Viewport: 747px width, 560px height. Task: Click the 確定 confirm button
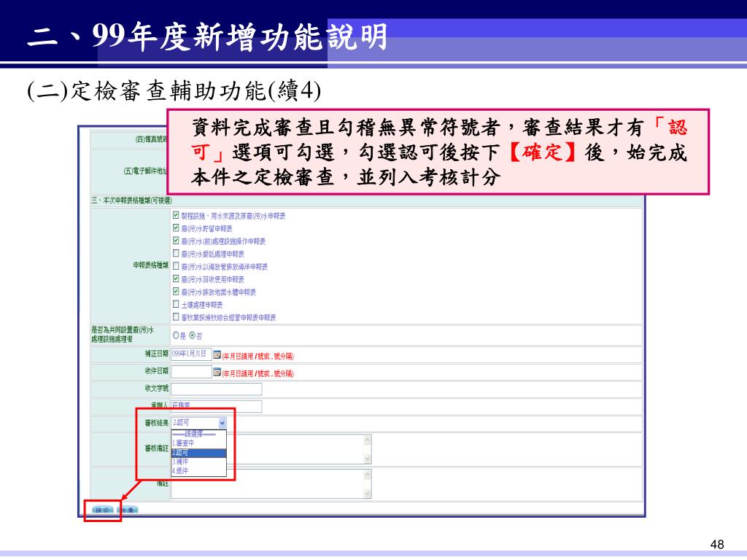[102, 510]
